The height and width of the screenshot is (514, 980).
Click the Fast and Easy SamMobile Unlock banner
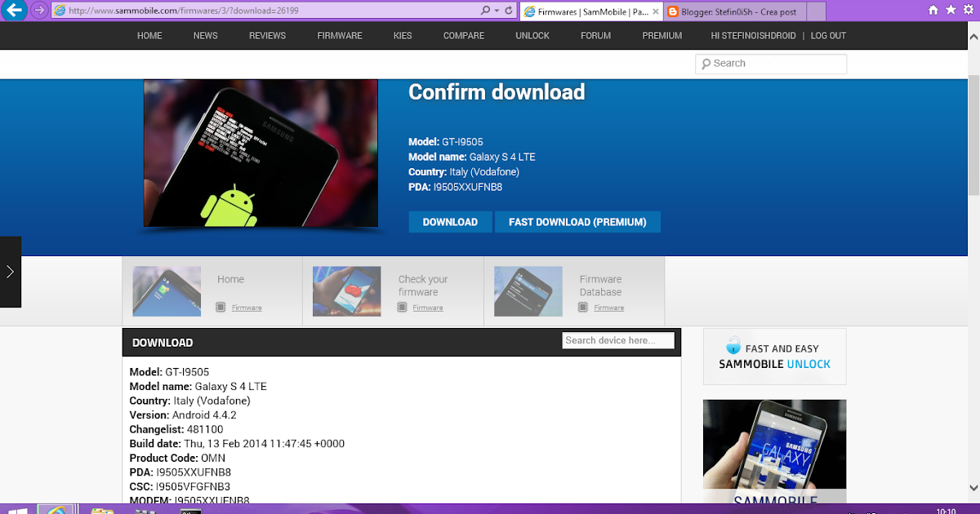[774, 356]
